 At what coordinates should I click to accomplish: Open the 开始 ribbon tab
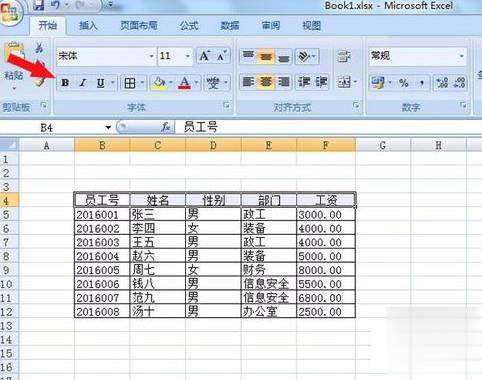tap(47, 25)
